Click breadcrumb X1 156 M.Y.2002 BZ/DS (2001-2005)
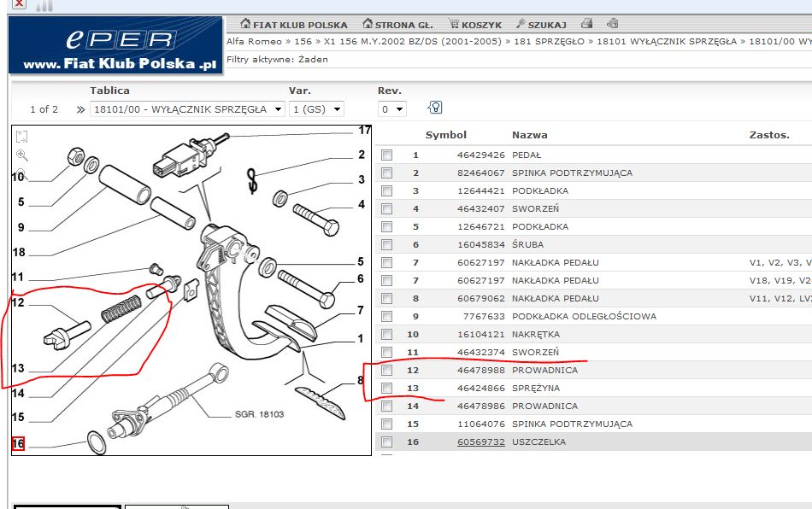This screenshot has height=509, width=812. point(413,41)
